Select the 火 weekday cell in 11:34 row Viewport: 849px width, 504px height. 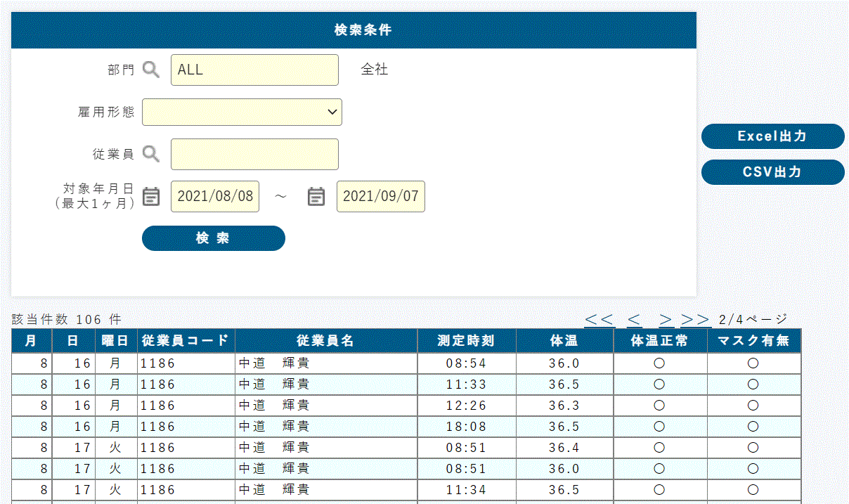(x=116, y=490)
